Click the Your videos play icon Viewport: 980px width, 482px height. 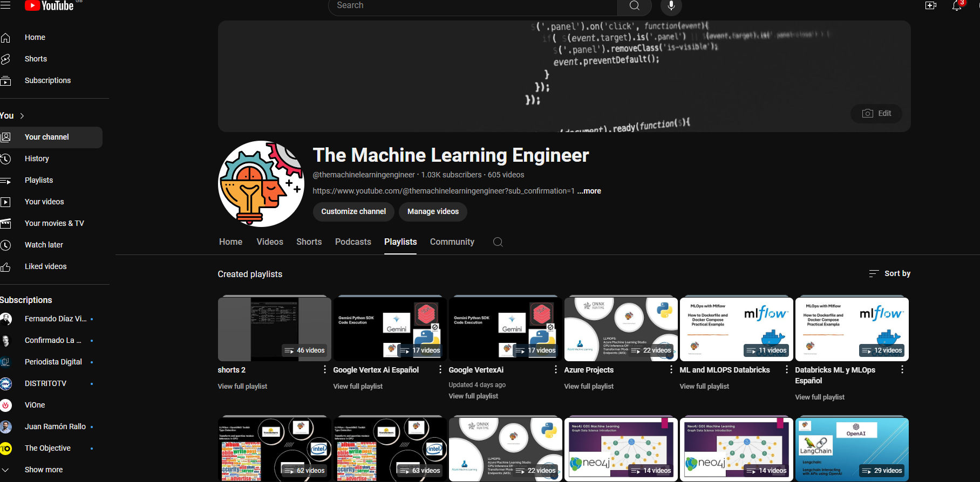coord(5,202)
